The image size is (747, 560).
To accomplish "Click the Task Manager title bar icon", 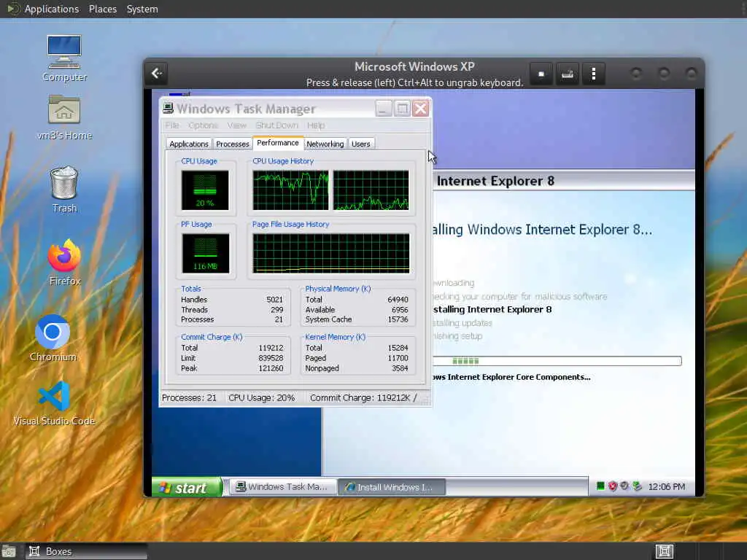I will click(x=169, y=109).
